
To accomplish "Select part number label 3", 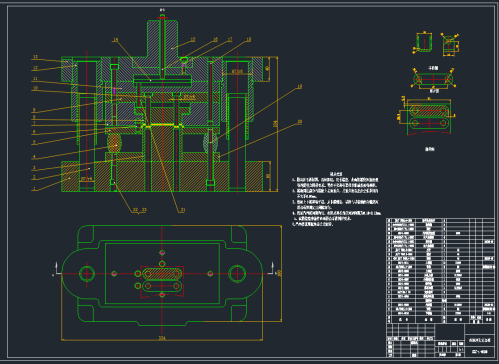I will coord(34,168).
